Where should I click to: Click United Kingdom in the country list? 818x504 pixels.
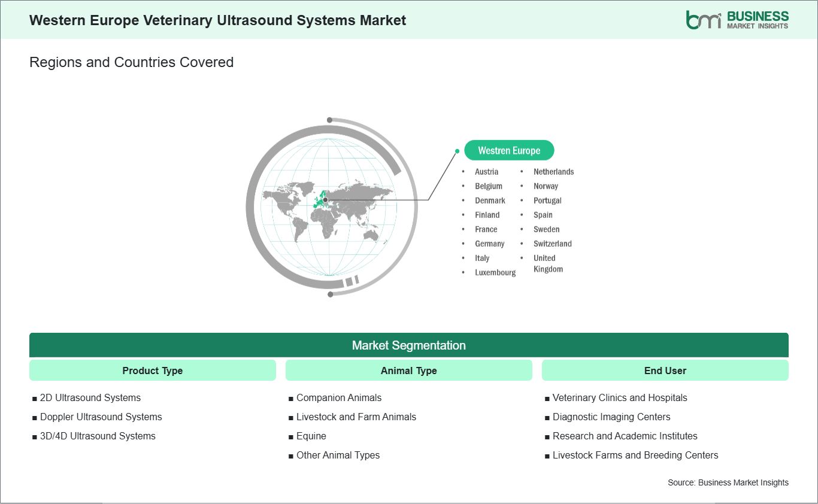548,263
